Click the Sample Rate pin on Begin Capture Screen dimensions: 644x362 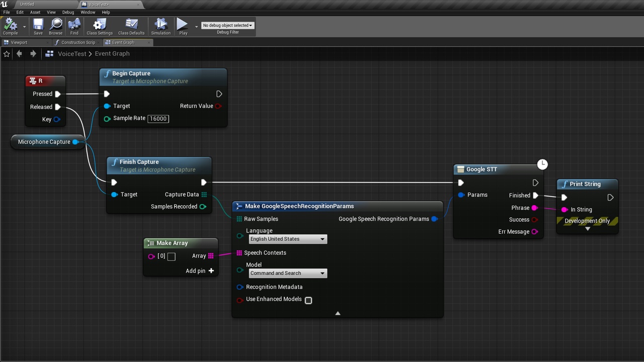click(107, 119)
